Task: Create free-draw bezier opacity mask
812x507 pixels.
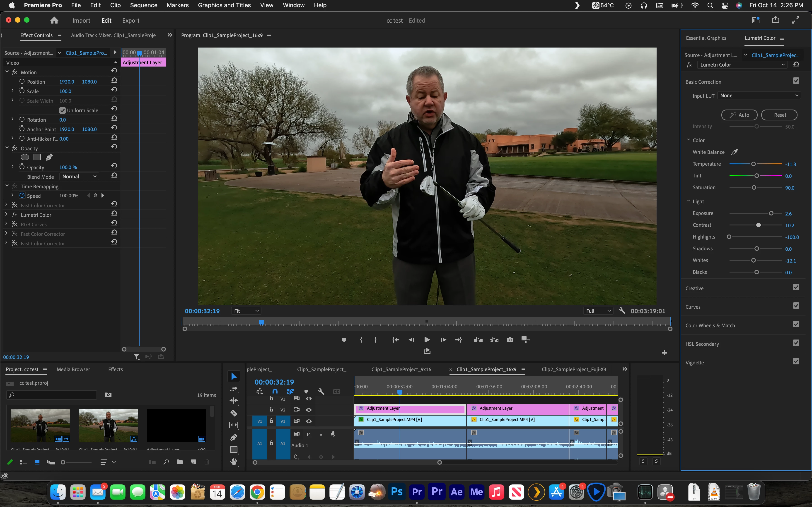Action: point(49,157)
